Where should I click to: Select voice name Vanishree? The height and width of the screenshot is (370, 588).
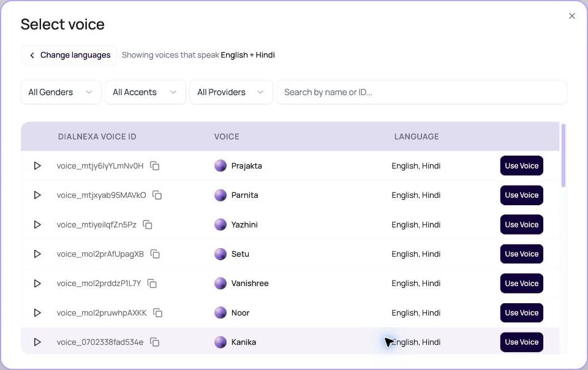250,284
